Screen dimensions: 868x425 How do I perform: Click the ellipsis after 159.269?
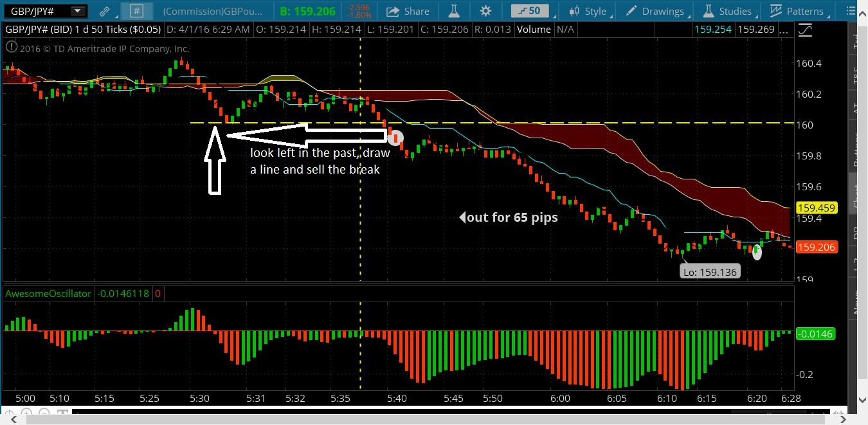[784, 30]
